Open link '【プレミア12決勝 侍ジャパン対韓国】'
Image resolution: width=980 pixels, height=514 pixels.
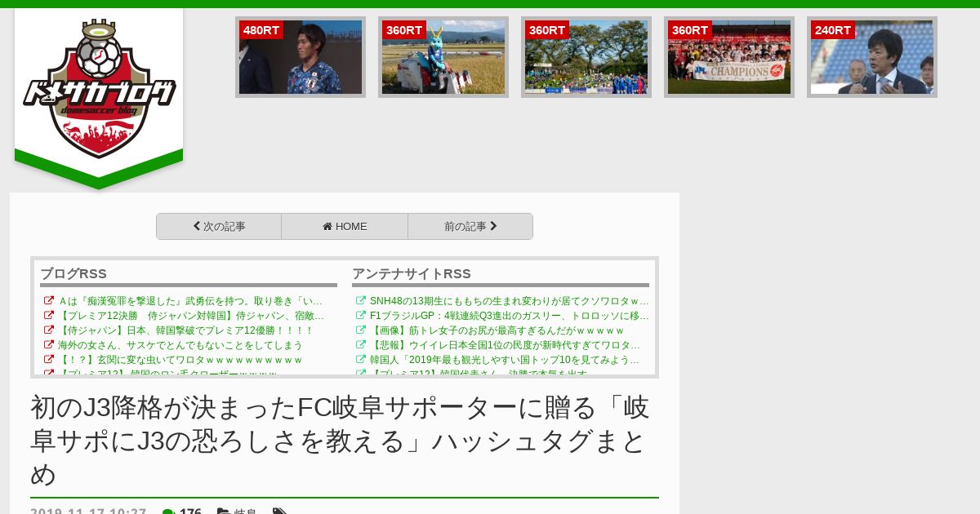pos(191,316)
